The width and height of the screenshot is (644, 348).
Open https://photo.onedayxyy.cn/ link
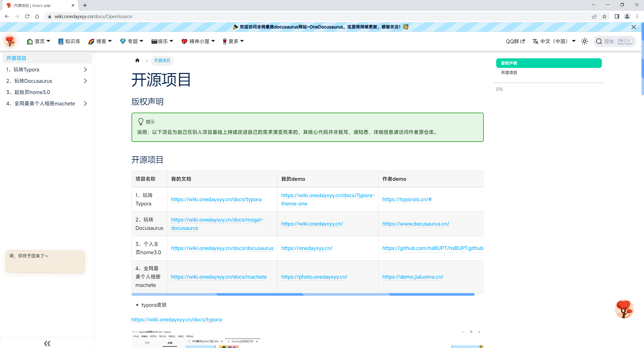coord(314,277)
